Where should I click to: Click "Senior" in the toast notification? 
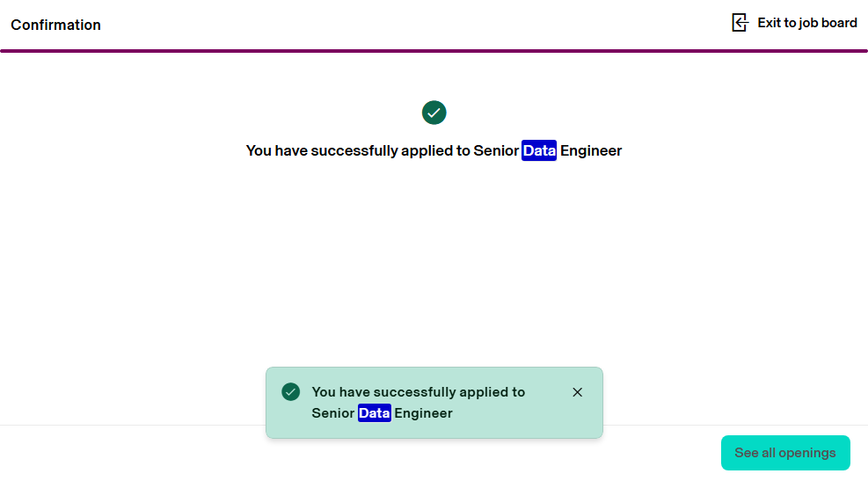click(x=333, y=412)
